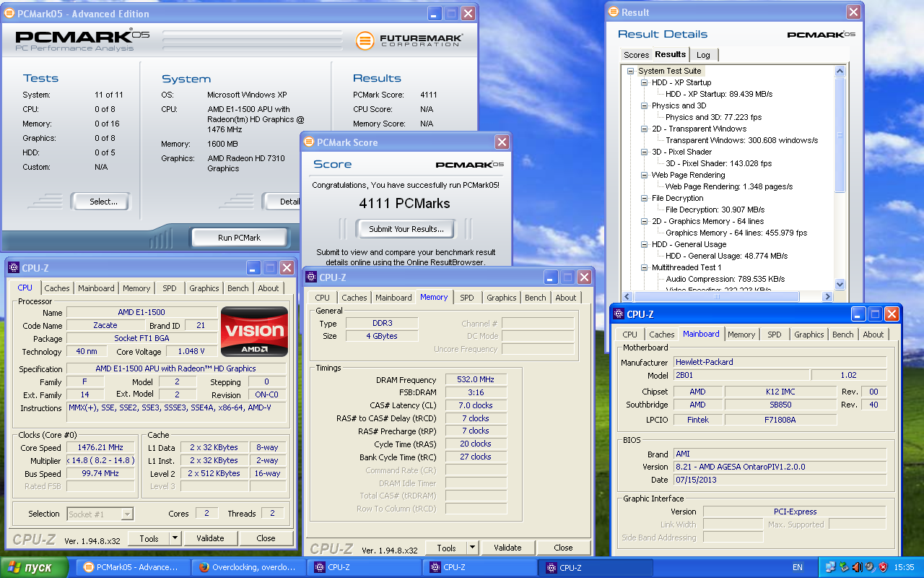Viewport: 924px width, 578px height.
Task: Click the Safely Remove Hardware tray icon
Action: coord(843,567)
